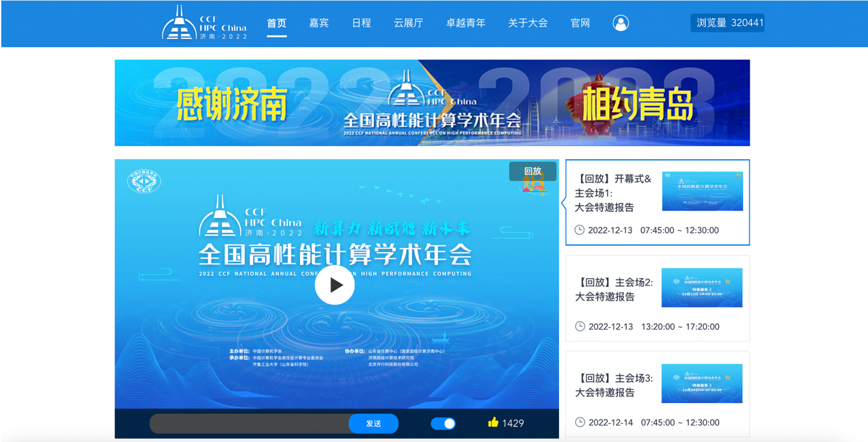Visit the 官网 link

[x=580, y=23]
